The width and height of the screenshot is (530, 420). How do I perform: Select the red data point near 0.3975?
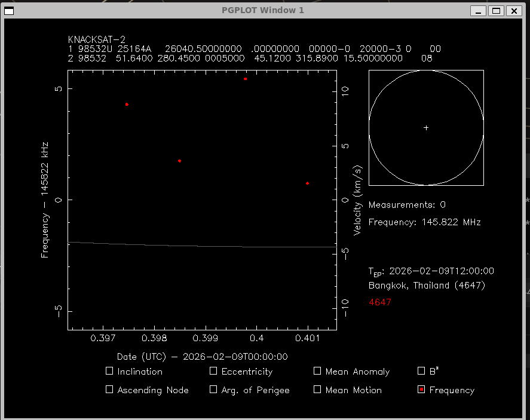click(x=127, y=105)
